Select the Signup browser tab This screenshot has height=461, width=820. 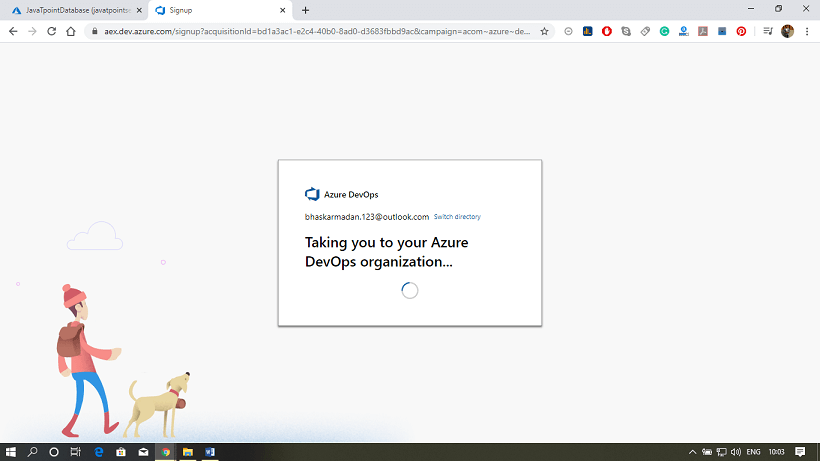click(220, 10)
